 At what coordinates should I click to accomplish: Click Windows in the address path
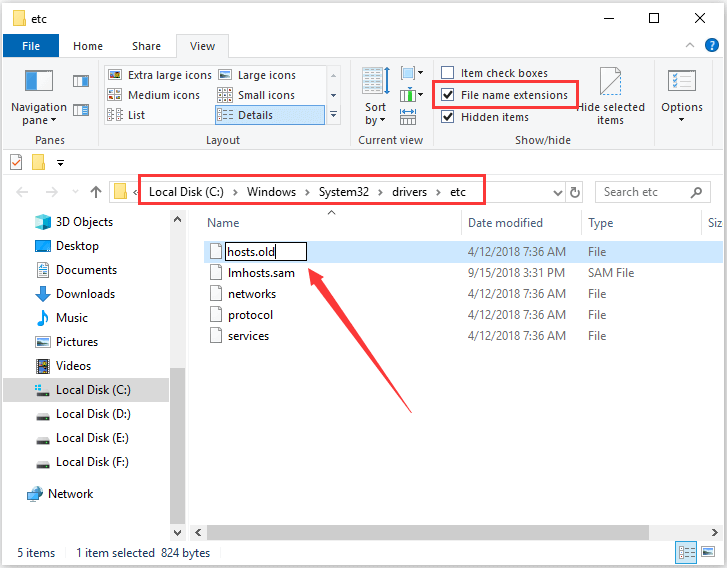coord(271,192)
